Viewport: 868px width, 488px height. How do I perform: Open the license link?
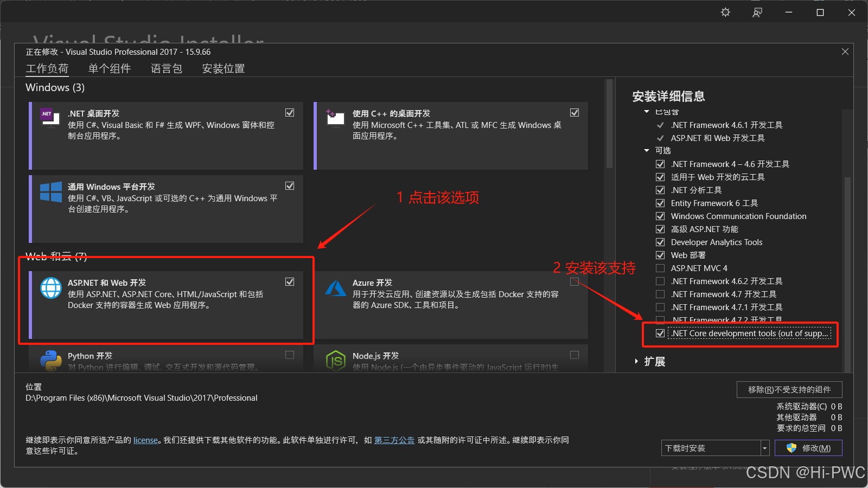(145, 440)
